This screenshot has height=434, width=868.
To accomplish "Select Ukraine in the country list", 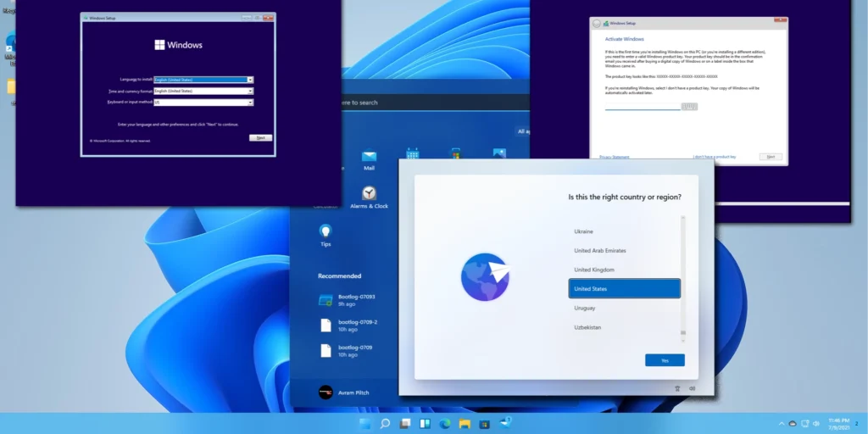I will [x=624, y=231].
